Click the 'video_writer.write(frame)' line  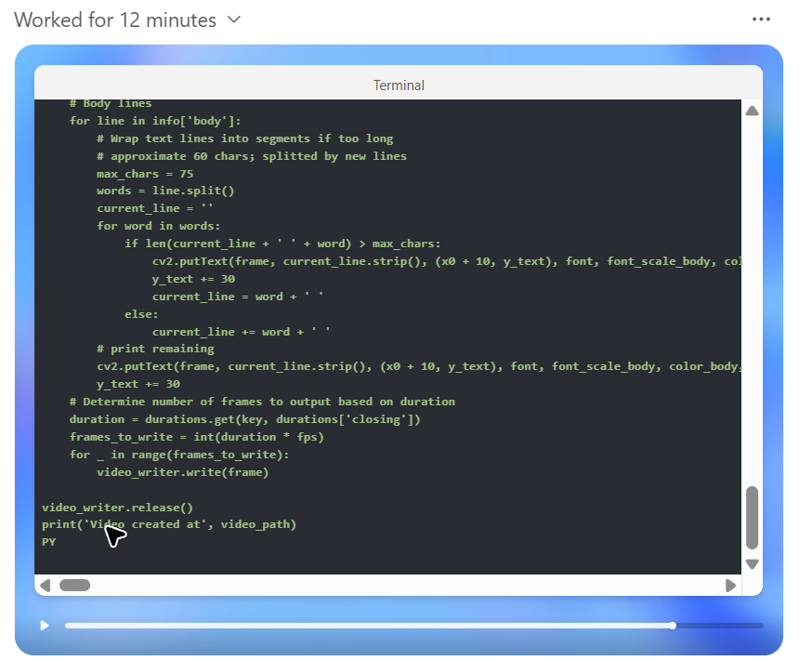pyautogui.click(x=182, y=472)
